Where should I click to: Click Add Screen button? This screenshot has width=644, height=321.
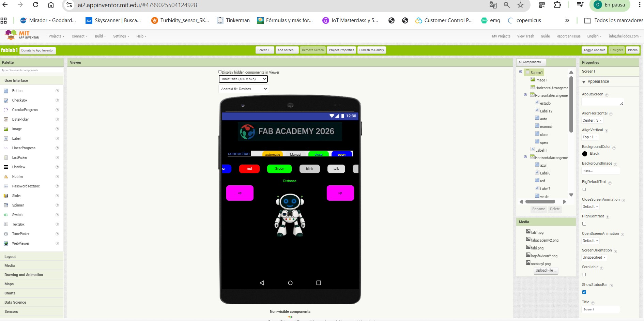point(287,50)
